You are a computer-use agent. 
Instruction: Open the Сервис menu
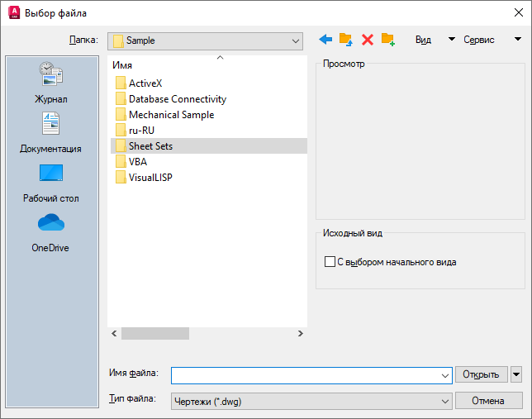(479, 40)
